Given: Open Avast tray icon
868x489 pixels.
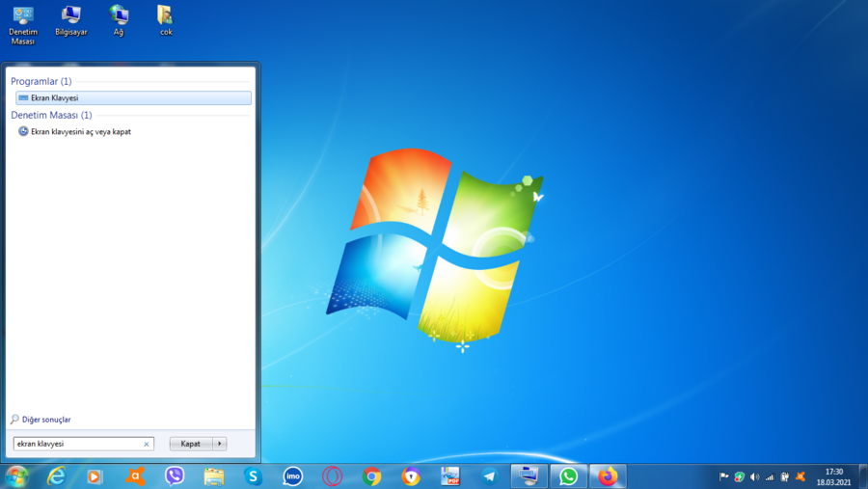Looking at the screenshot, I should (x=800, y=476).
